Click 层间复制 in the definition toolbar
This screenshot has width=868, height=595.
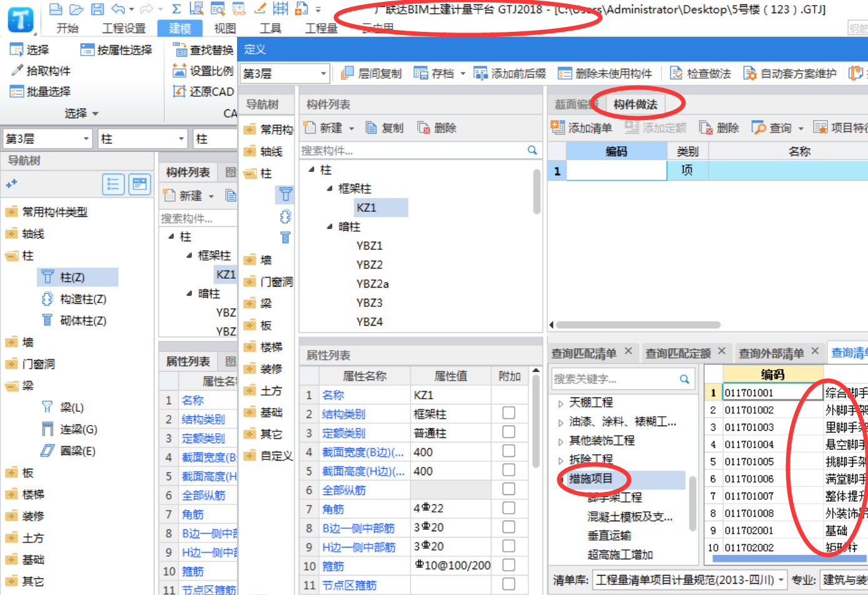(x=371, y=73)
